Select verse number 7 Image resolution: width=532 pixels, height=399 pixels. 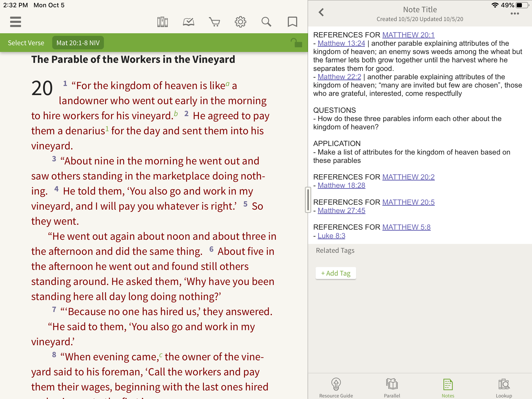click(x=54, y=309)
